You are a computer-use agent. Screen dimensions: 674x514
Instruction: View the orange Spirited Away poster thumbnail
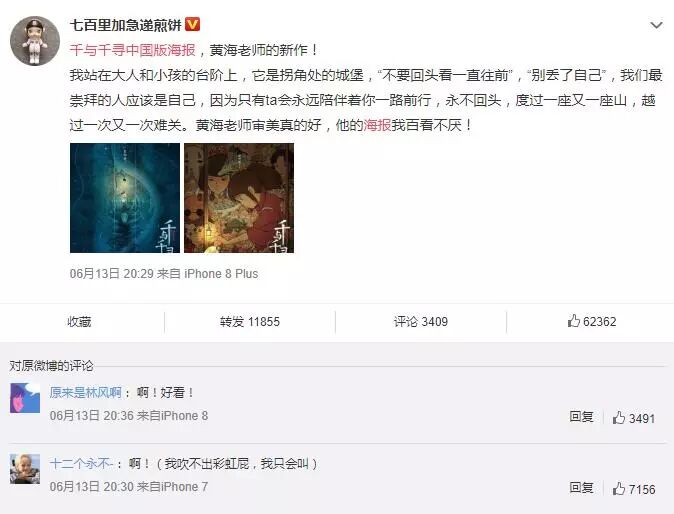(239, 198)
